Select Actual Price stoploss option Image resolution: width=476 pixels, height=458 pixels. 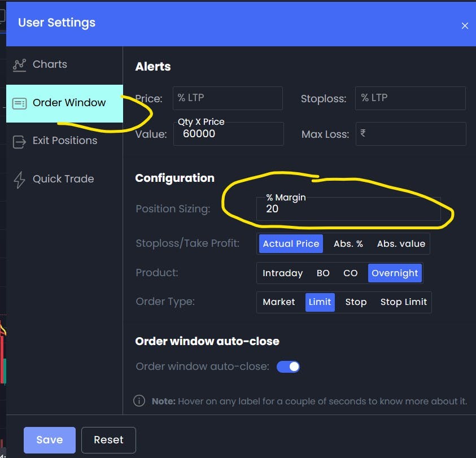(x=291, y=243)
